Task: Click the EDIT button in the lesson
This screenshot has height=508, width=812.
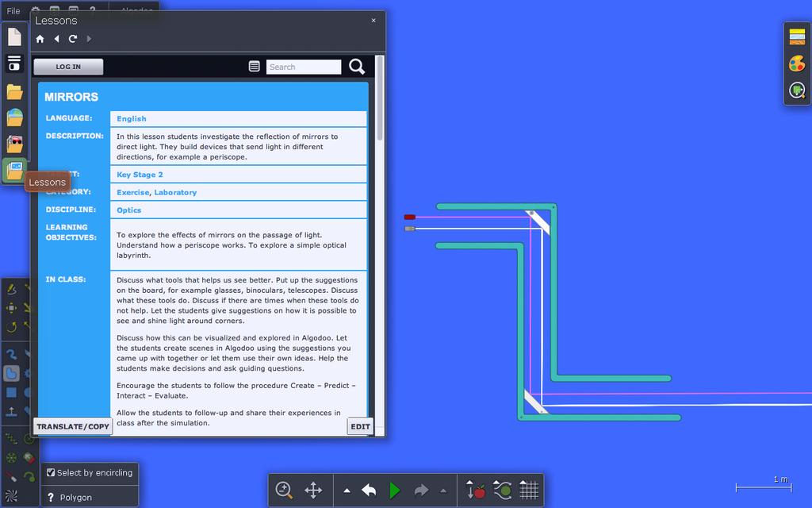Action: coord(361,426)
